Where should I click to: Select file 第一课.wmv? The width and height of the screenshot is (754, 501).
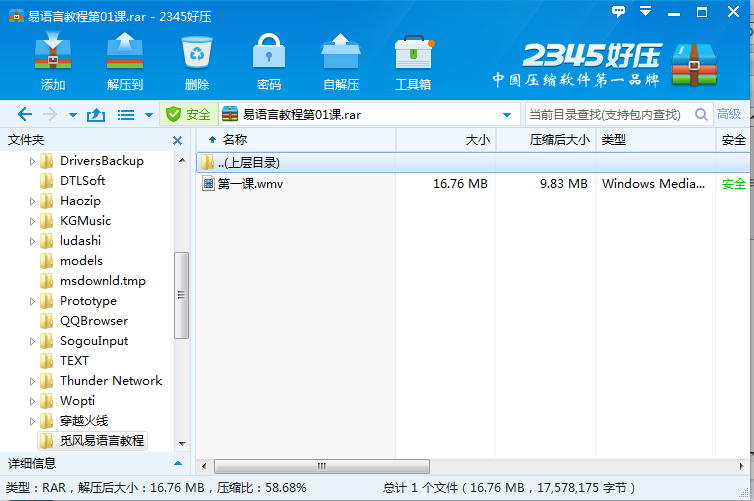251,184
